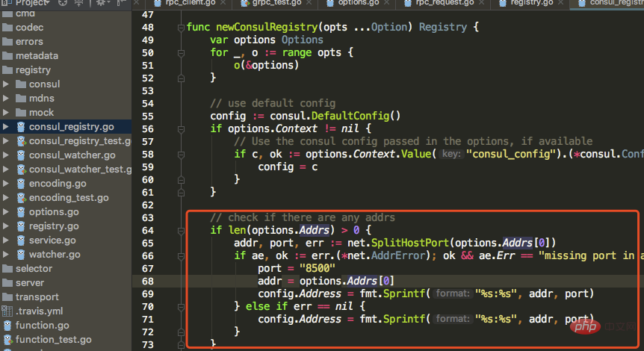Click the scroll-from-source target icon
Screen dimensions: 644x351
pyautogui.click(x=63, y=3)
